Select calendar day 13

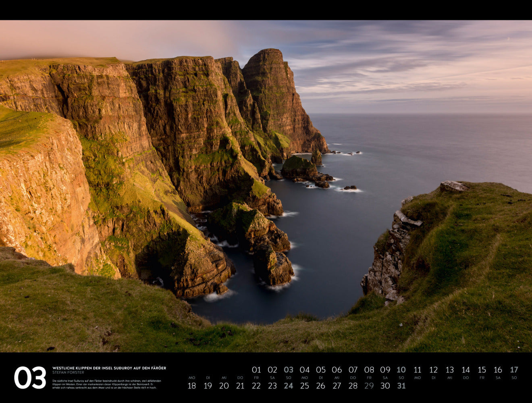(x=450, y=370)
